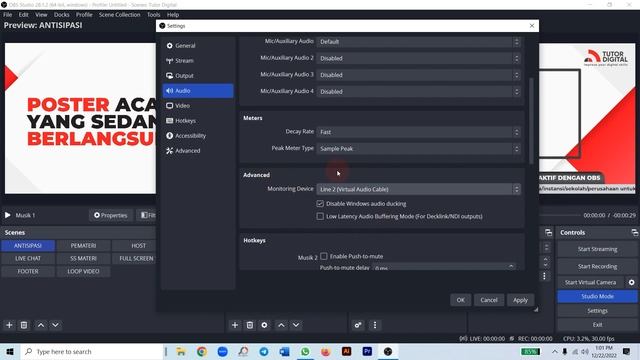Open the Profile menu

tap(84, 15)
